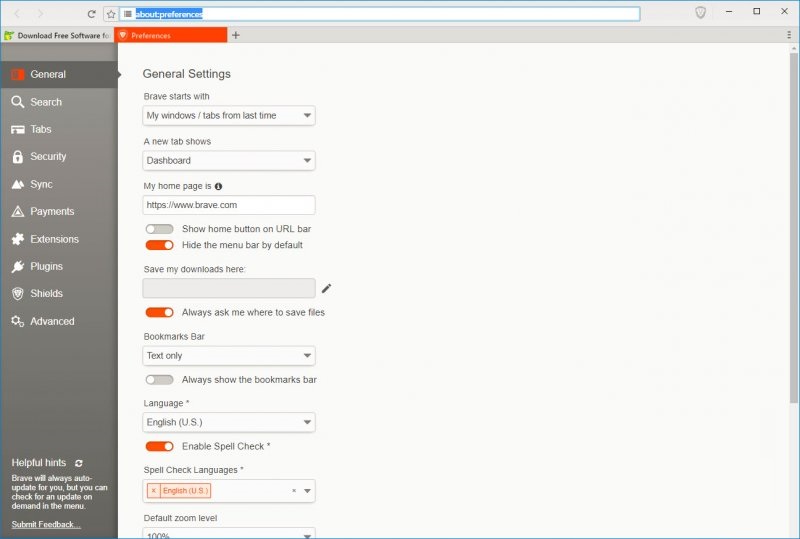Reload the page with the refresh icon
800x539 pixels.
(92, 14)
